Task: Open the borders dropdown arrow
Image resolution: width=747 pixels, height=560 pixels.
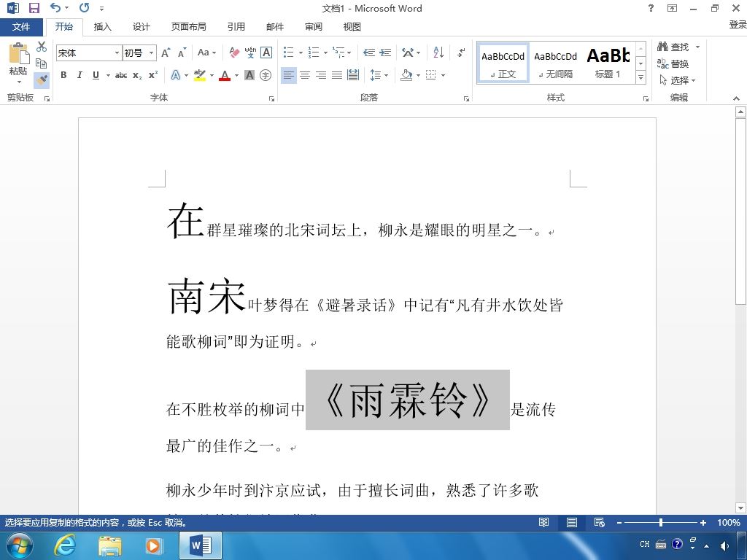Action: point(443,75)
